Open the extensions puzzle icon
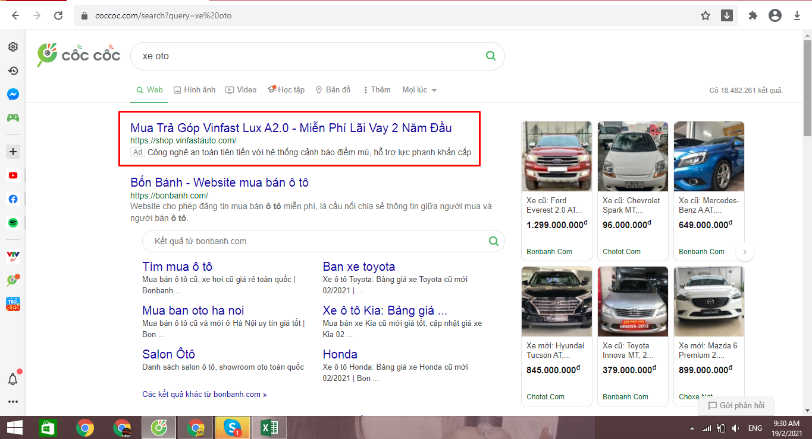The height and width of the screenshot is (439, 812). point(752,16)
